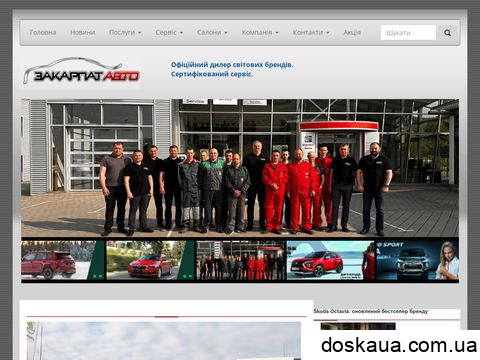This screenshot has width=480, height=360.
Task: Open the Škoda Octavia bestseller article link
Action: click(371, 311)
